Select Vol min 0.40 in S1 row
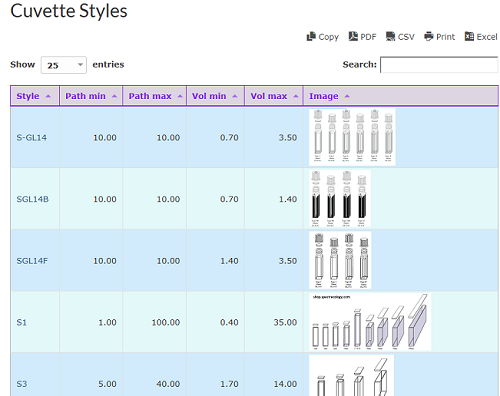500x396 pixels. coord(229,322)
